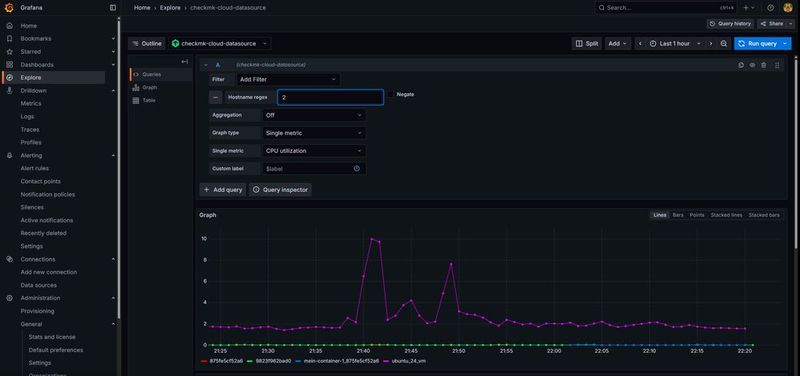Open the user avatar profile menu
The image size is (800, 376).
click(788, 7)
